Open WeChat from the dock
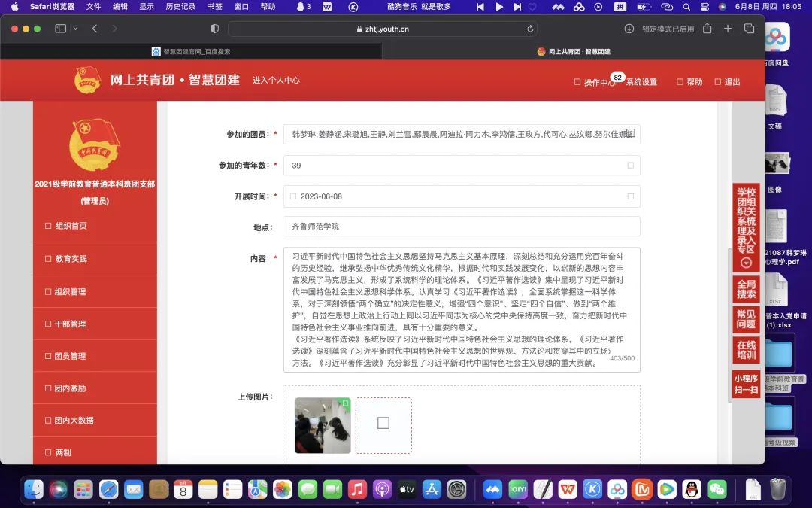The width and height of the screenshot is (812, 508). 717,489
